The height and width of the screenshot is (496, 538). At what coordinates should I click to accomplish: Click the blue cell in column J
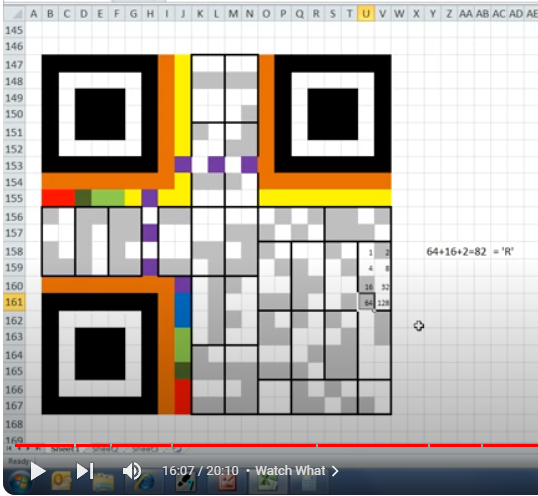pyautogui.click(x=183, y=310)
